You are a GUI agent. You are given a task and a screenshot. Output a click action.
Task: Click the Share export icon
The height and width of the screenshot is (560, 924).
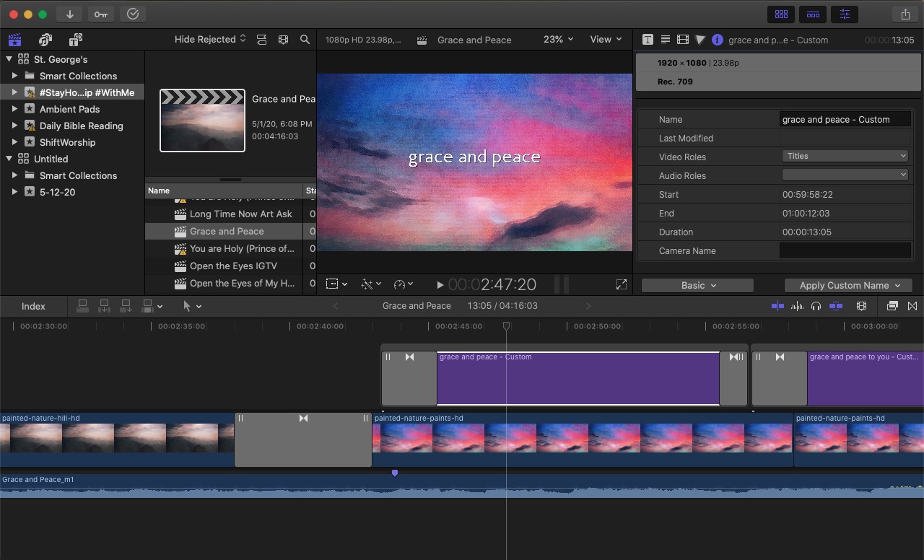905,14
